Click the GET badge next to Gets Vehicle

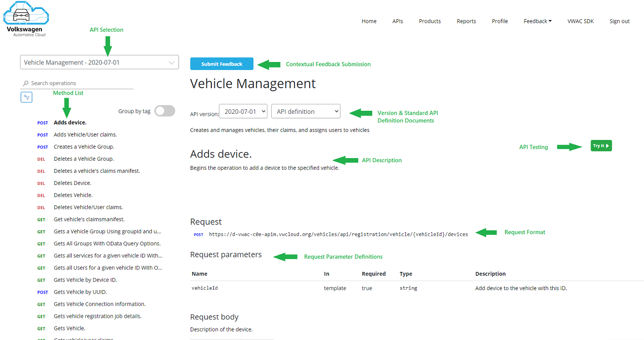(41, 328)
